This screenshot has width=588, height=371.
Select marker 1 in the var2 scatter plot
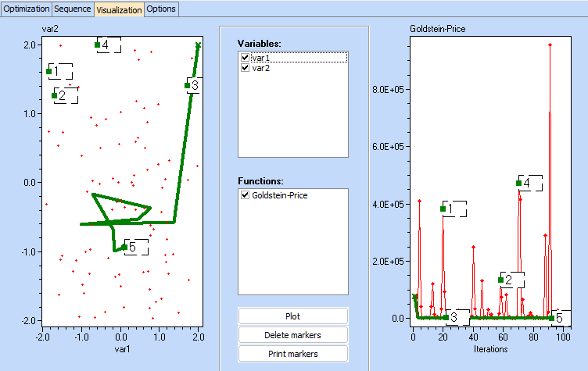click(49, 72)
